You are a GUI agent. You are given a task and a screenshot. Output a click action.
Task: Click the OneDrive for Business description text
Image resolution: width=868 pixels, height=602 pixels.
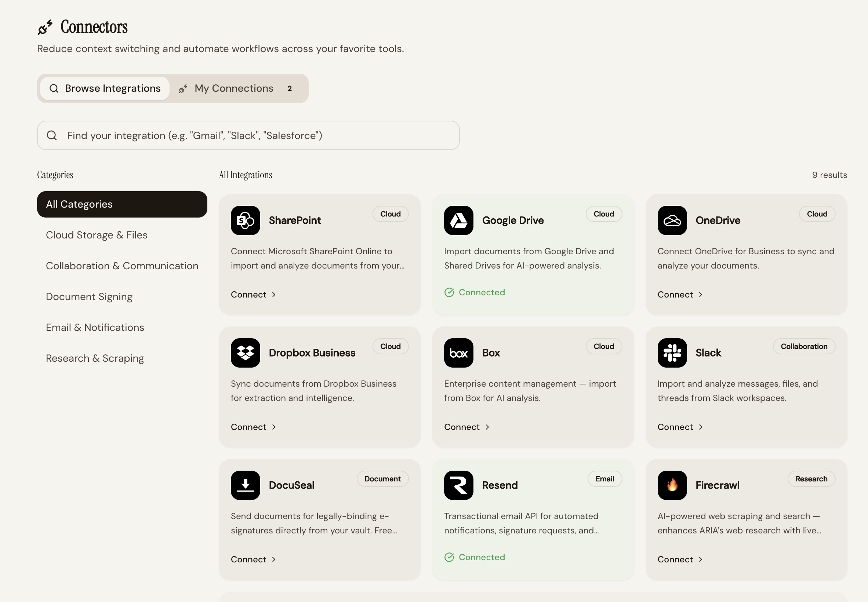[x=746, y=258]
